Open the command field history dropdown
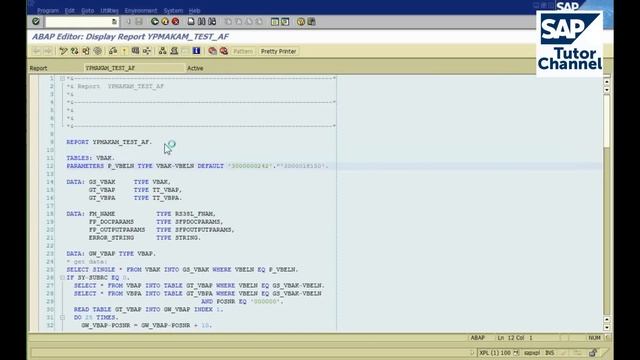640x360 pixels. 114,22
